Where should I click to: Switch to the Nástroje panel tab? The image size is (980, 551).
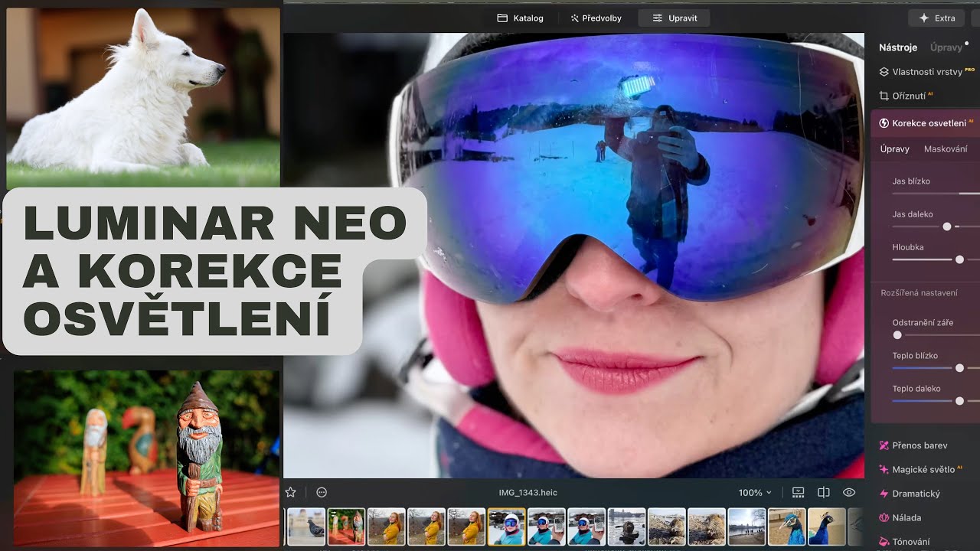(x=898, y=47)
